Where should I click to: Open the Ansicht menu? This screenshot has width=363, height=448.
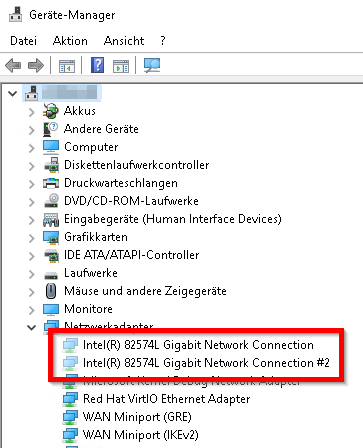pyautogui.click(x=124, y=41)
